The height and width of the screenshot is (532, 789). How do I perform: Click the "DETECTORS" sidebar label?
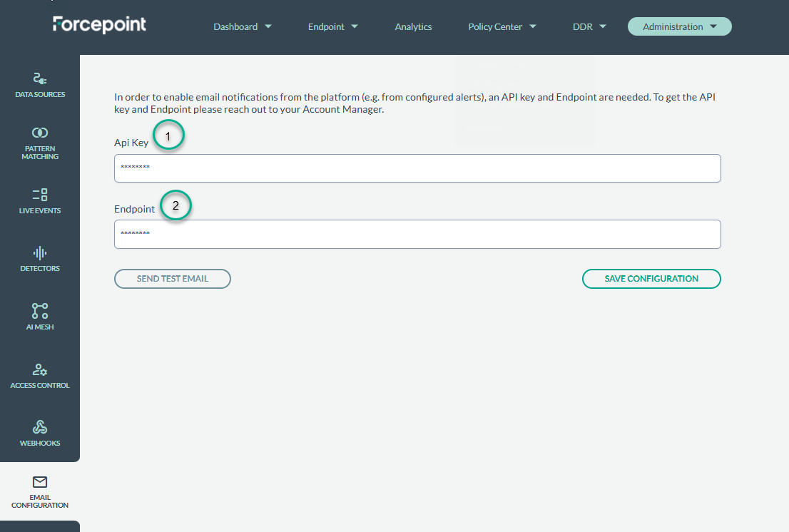(40, 269)
